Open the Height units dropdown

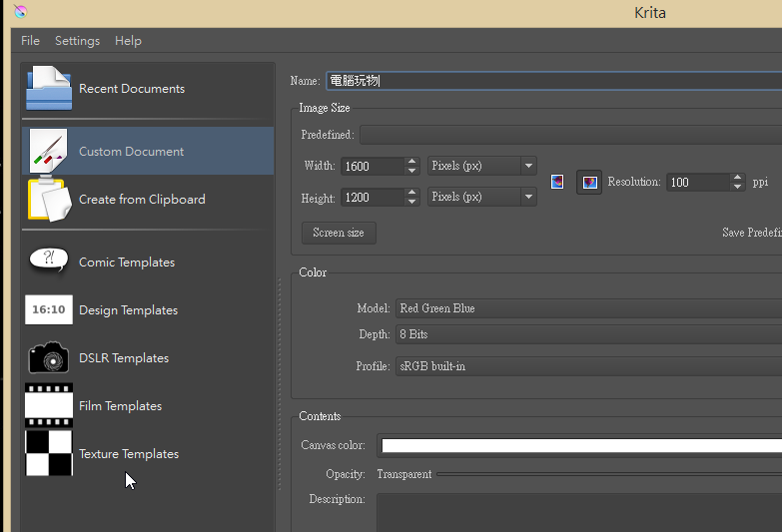[481, 197]
